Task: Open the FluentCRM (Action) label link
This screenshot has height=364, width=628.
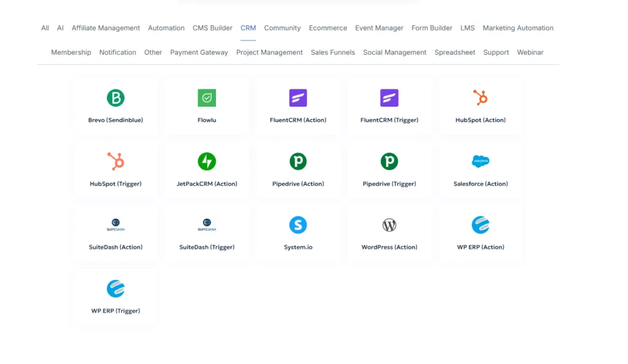Action: click(x=298, y=120)
